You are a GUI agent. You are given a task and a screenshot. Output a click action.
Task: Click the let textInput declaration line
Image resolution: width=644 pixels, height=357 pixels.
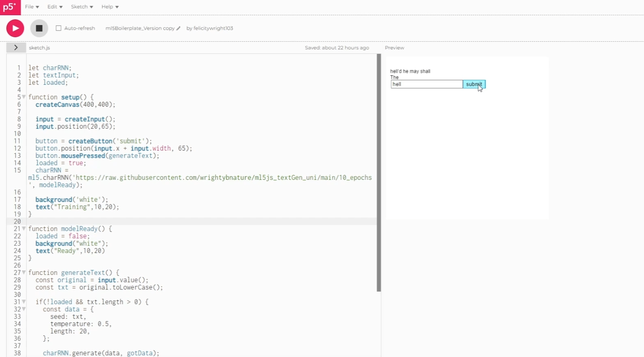tap(53, 75)
